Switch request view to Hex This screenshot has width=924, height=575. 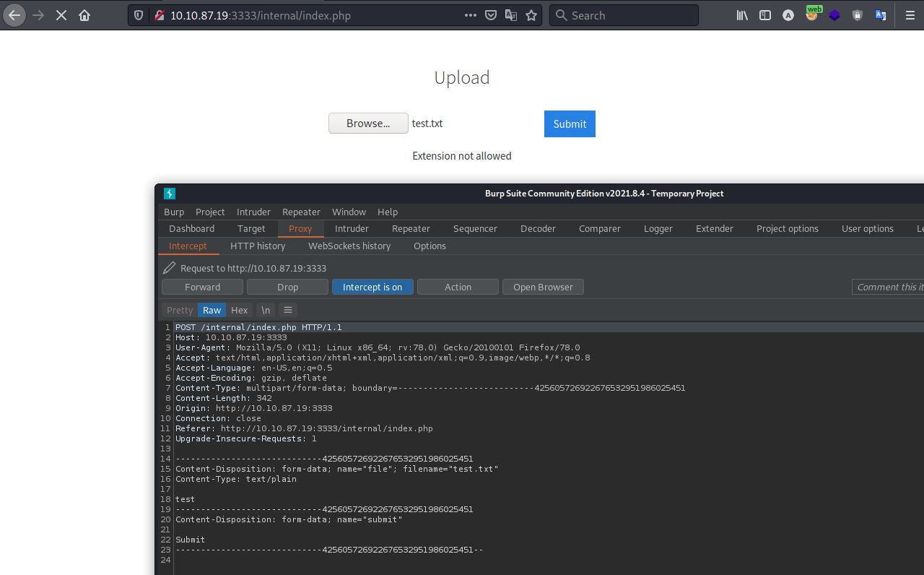239,310
